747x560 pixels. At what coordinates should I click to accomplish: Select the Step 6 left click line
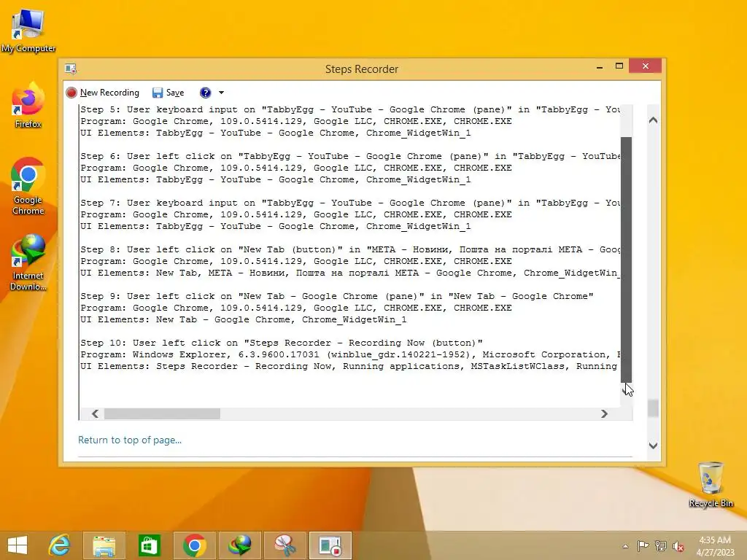pos(350,156)
